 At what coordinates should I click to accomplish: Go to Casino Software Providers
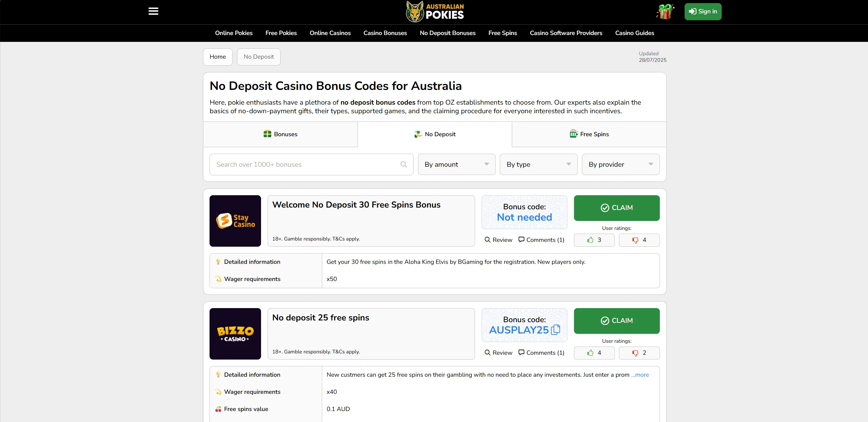[x=566, y=33]
